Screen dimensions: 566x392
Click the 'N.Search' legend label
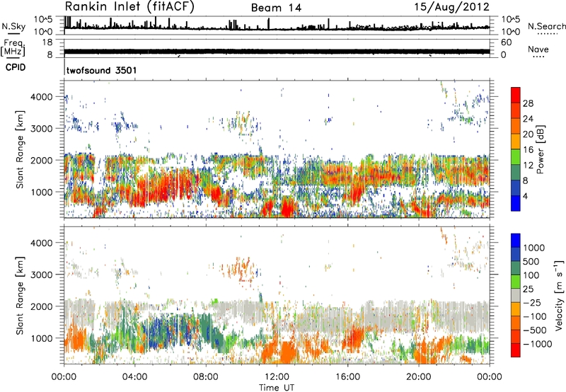point(546,26)
